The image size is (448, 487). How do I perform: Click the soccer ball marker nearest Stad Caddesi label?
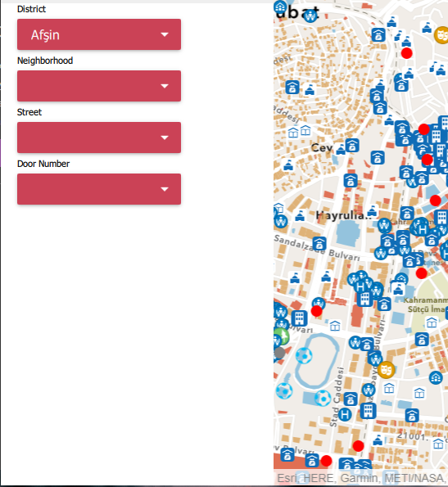(x=324, y=398)
